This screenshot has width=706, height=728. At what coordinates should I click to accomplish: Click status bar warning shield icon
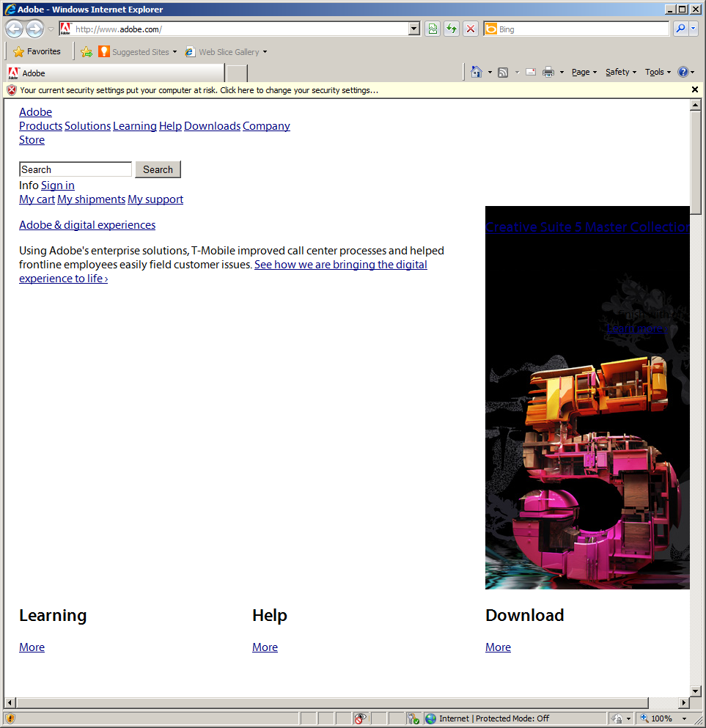pyautogui.click(x=10, y=718)
